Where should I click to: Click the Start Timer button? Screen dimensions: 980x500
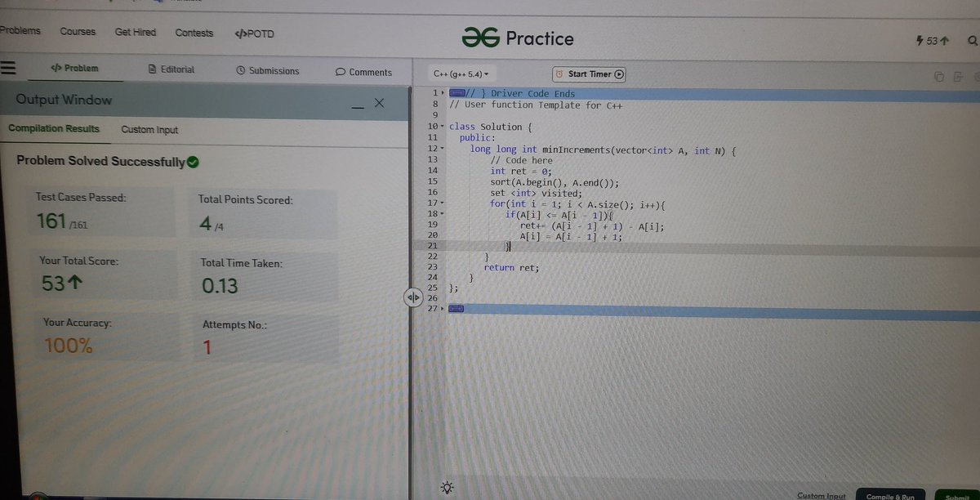click(x=589, y=74)
